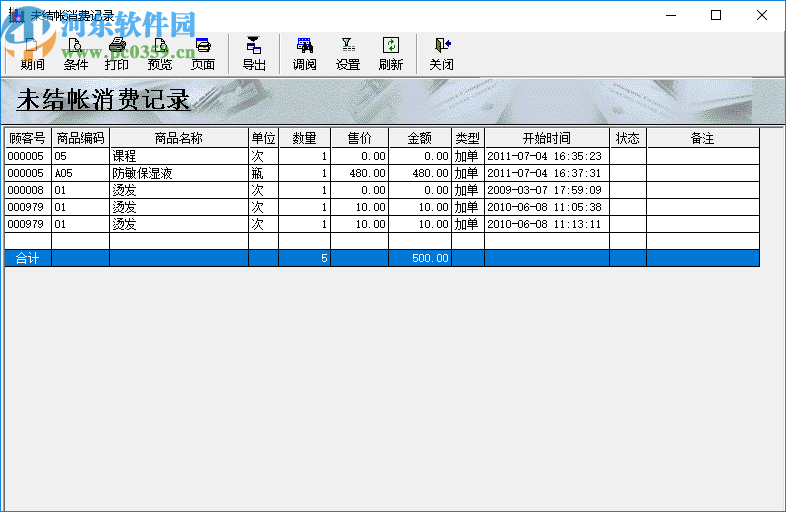Viewport: 786px width, 512px height.
Task: Click the 导出 export icon
Action: pos(254,54)
